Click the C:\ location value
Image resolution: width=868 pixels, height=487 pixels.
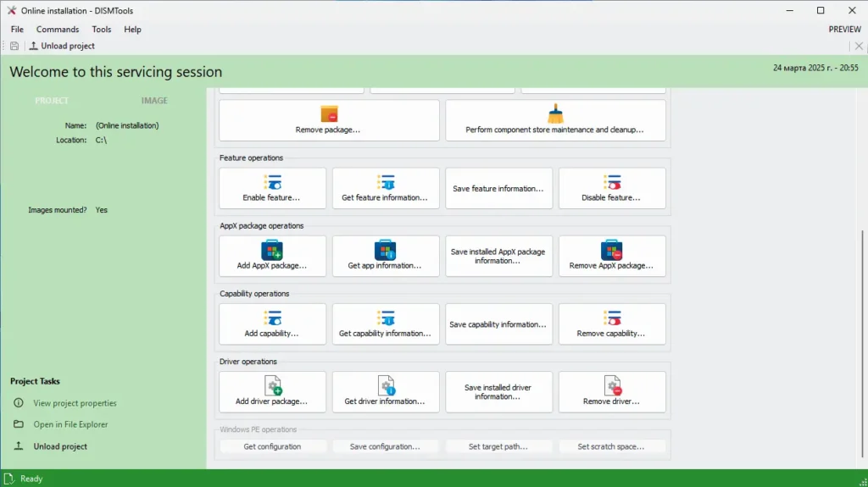[101, 140]
